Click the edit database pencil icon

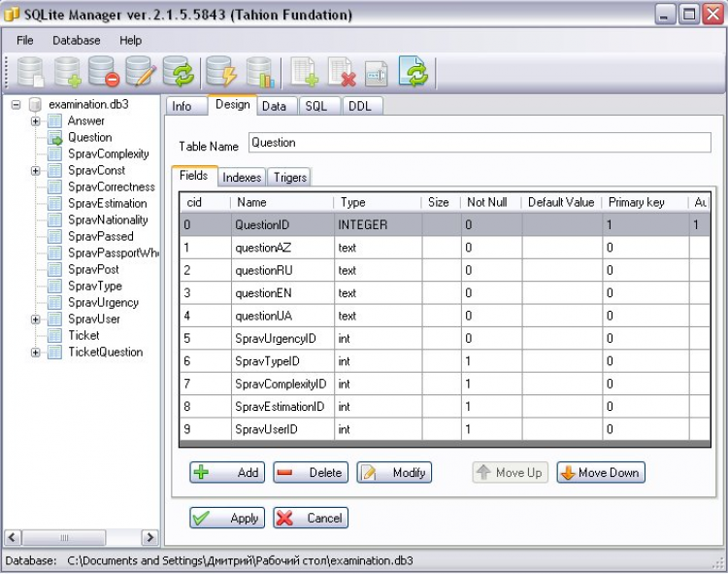point(140,72)
